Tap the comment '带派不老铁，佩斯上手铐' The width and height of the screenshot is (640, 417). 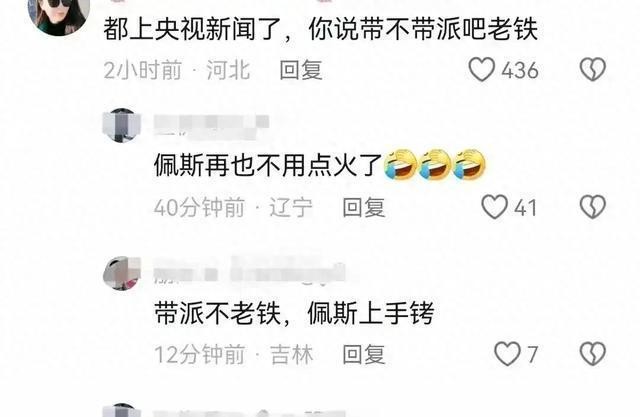[x=294, y=313]
